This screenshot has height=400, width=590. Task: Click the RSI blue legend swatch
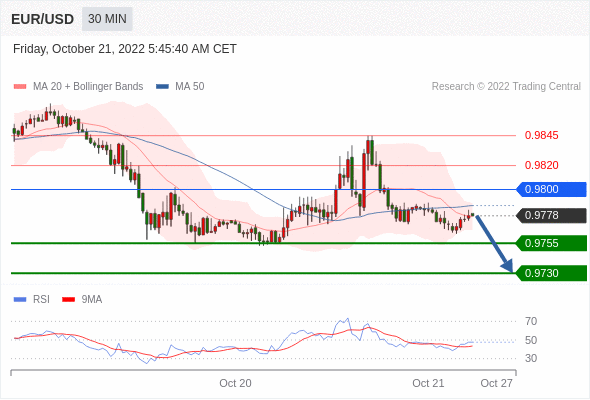[x=20, y=300]
